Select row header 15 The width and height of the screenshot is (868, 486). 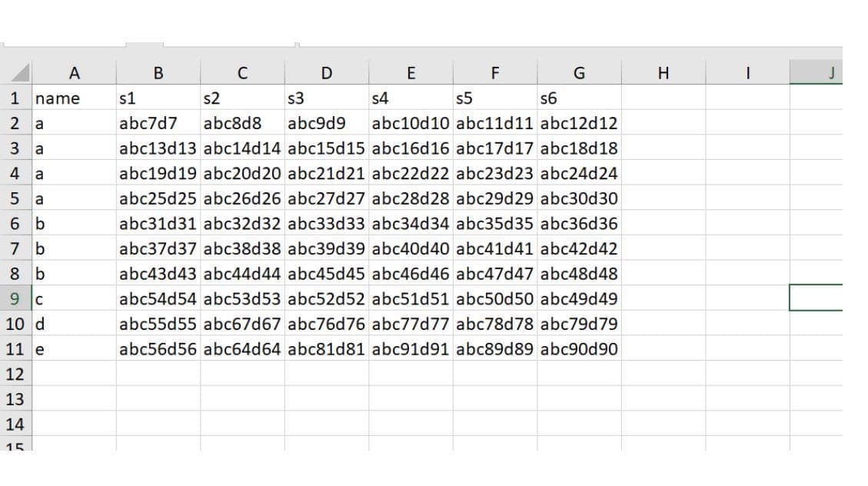click(18, 448)
